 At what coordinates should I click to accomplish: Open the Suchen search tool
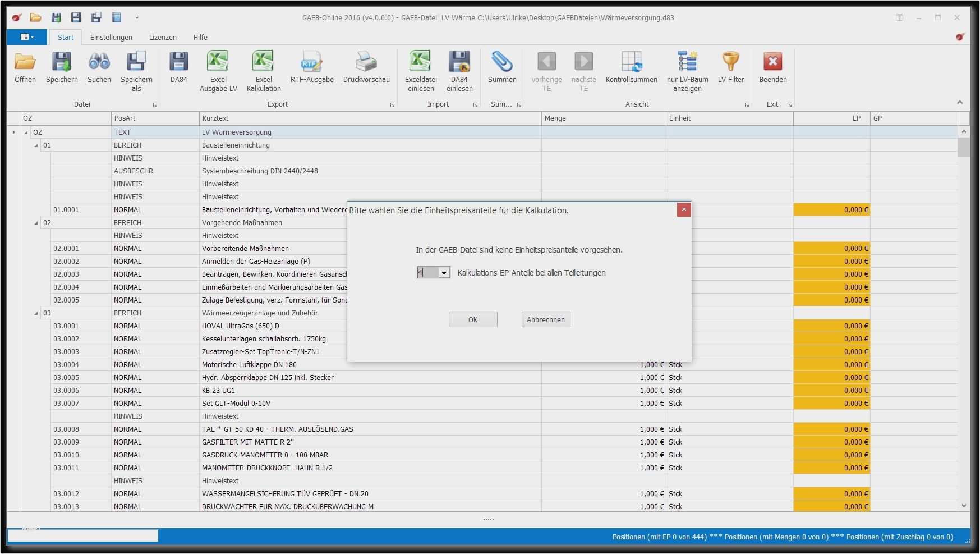(99, 68)
